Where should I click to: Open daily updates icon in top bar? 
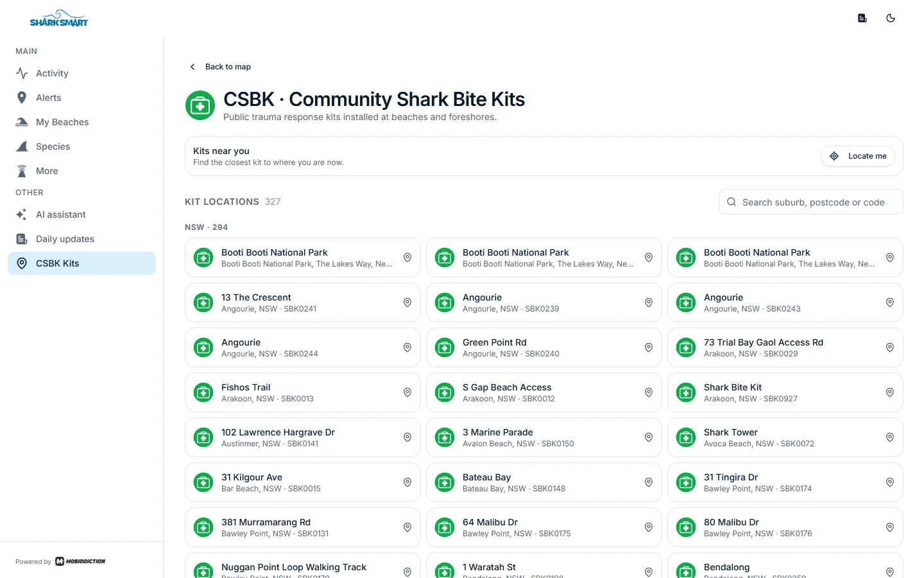[862, 18]
